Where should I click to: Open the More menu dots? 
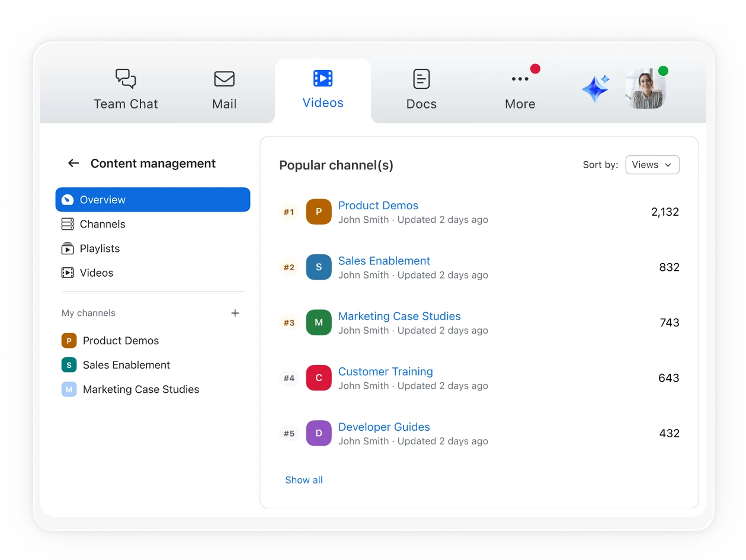tap(520, 79)
